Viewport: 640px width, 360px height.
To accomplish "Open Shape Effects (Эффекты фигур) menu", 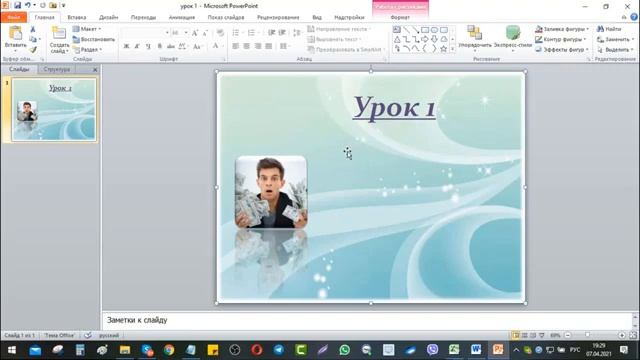I will (562, 49).
